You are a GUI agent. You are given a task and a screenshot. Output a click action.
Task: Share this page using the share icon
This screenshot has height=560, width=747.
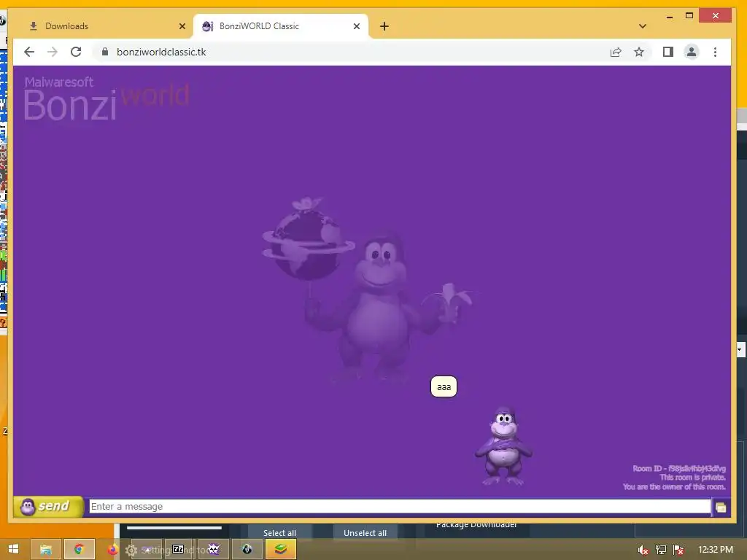pyautogui.click(x=616, y=52)
